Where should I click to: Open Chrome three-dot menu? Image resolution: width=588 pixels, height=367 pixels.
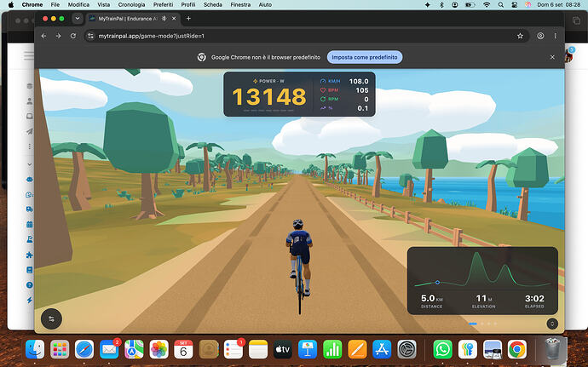pos(555,36)
